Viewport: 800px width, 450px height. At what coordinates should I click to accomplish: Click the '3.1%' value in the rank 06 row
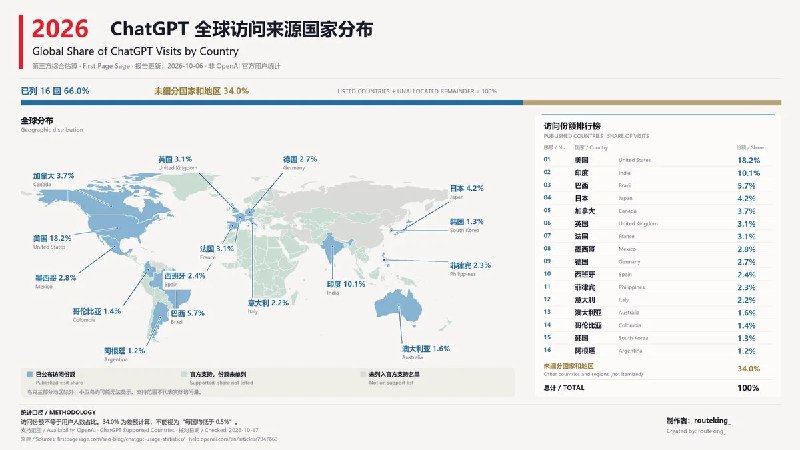pyautogui.click(x=746, y=224)
